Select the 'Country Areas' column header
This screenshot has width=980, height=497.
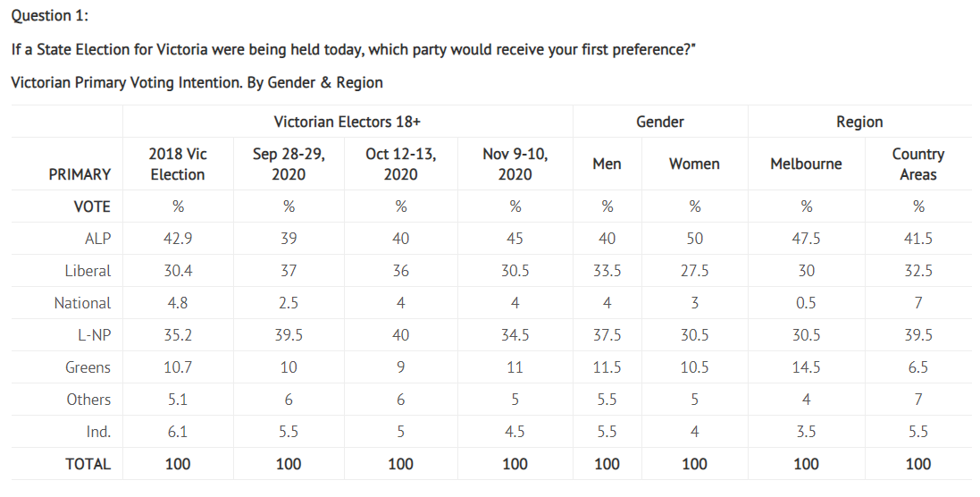917,164
